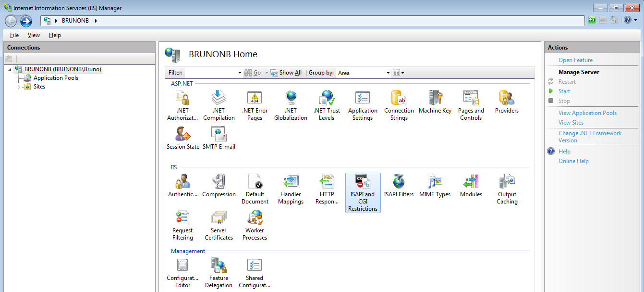This screenshot has height=292, width=644.
Task: Select BRUNONB (BRUNONB\Bruno) server node
Action: tap(63, 69)
